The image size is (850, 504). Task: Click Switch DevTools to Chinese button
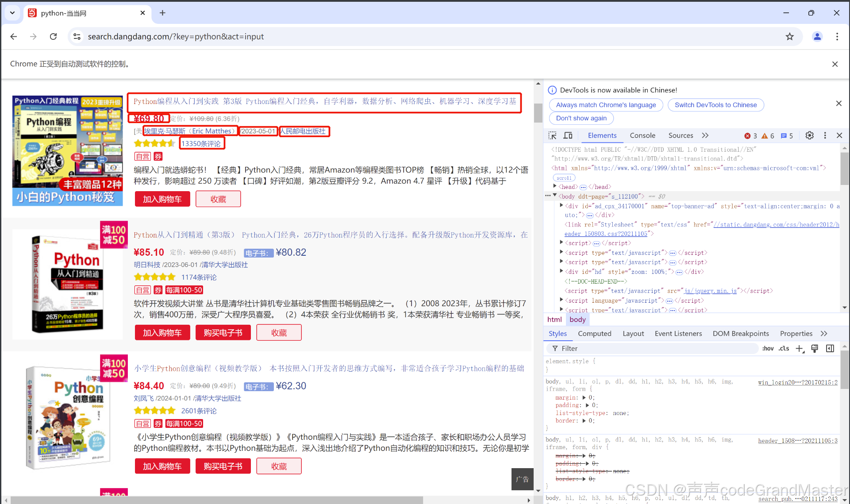(715, 105)
